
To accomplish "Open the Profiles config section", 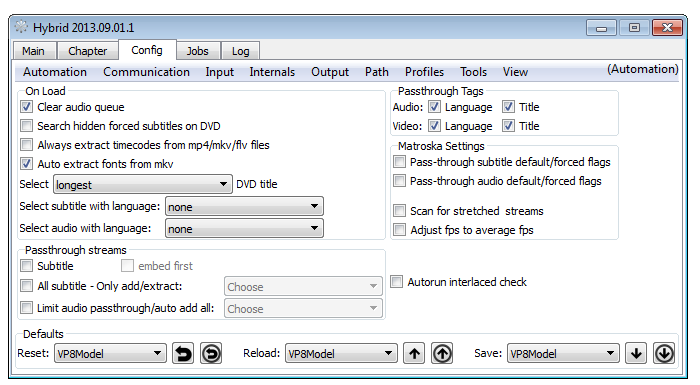I will (x=424, y=72).
